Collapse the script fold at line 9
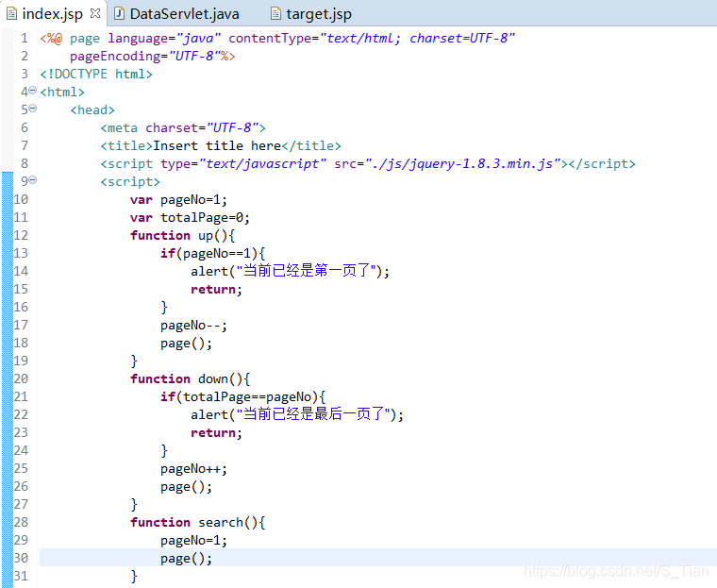717x588 pixels. 33,180
